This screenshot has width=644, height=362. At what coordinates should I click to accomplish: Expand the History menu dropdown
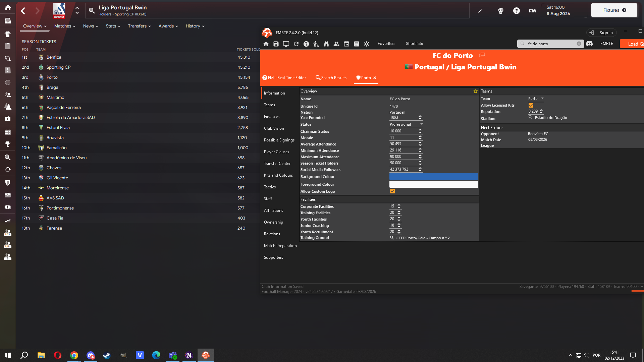pyautogui.click(x=195, y=26)
